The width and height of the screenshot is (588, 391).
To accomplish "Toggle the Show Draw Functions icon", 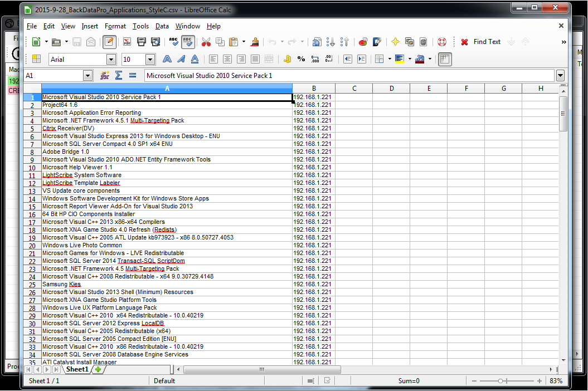I will (377, 42).
